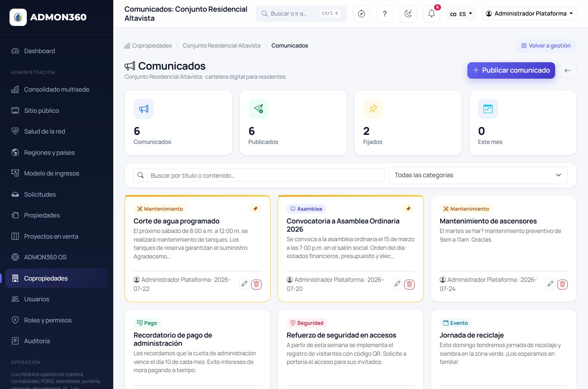Delete the Convocatoria a Asamblea Ordinaria post
This screenshot has width=588, height=389.
click(409, 284)
